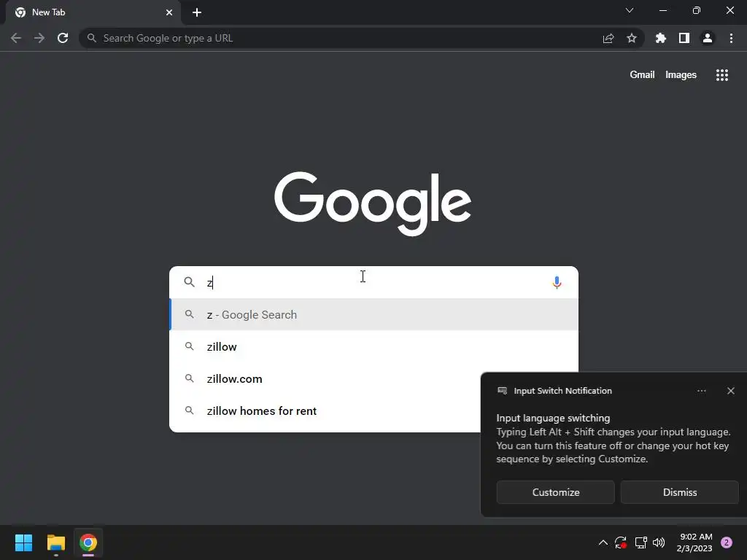This screenshot has height=560, width=747.
Task: Toggle the Chrome side panel icon
Action: [x=684, y=38]
